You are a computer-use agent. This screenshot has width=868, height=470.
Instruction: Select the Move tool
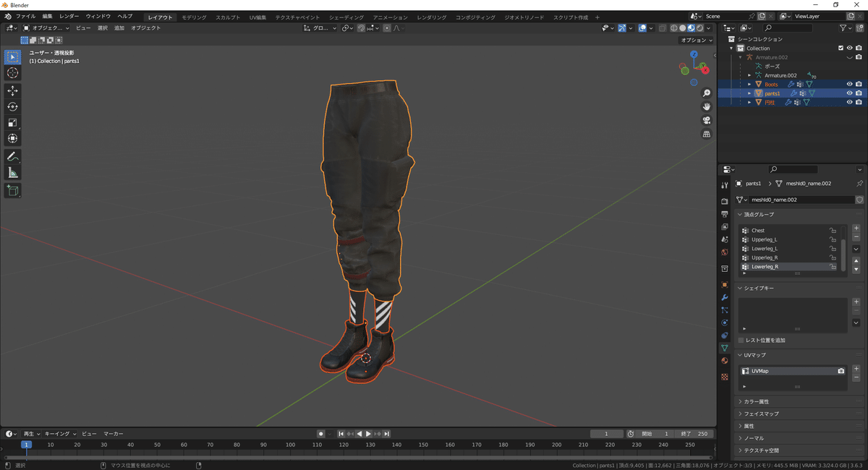[13, 91]
